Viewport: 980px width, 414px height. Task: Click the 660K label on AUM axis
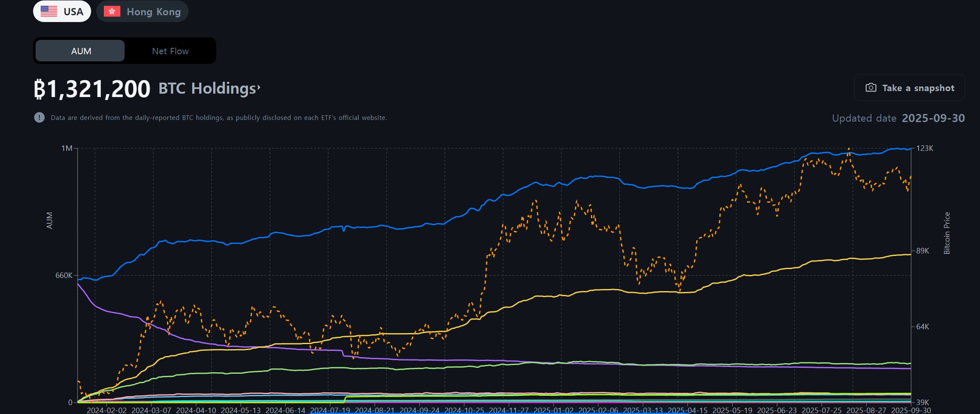click(x=64, y=275)
